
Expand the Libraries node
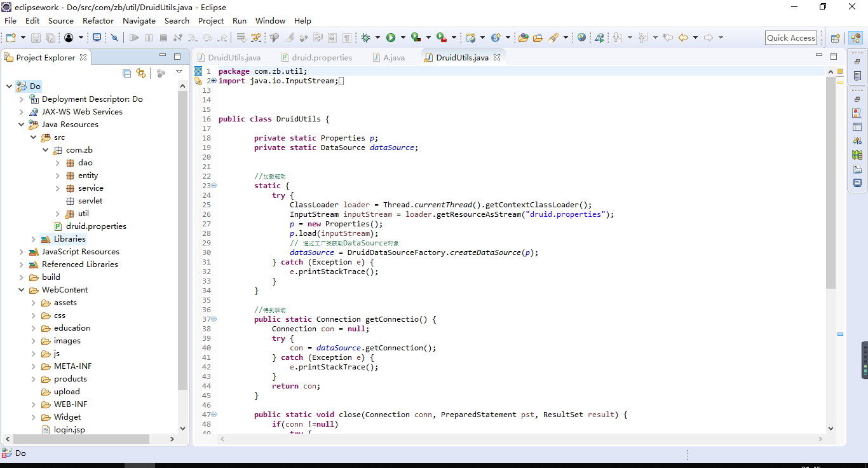pos(33,239)
